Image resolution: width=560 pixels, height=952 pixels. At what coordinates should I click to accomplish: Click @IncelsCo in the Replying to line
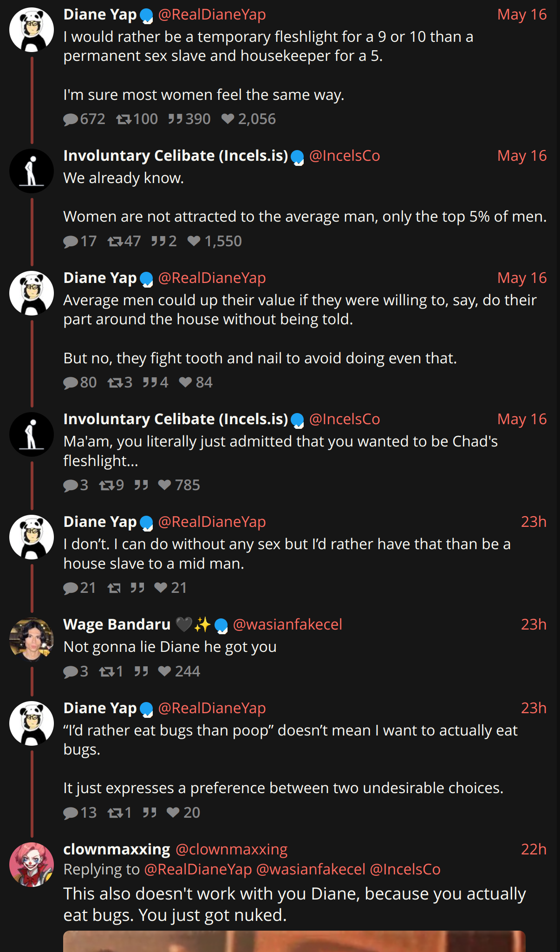pos(405,869)
